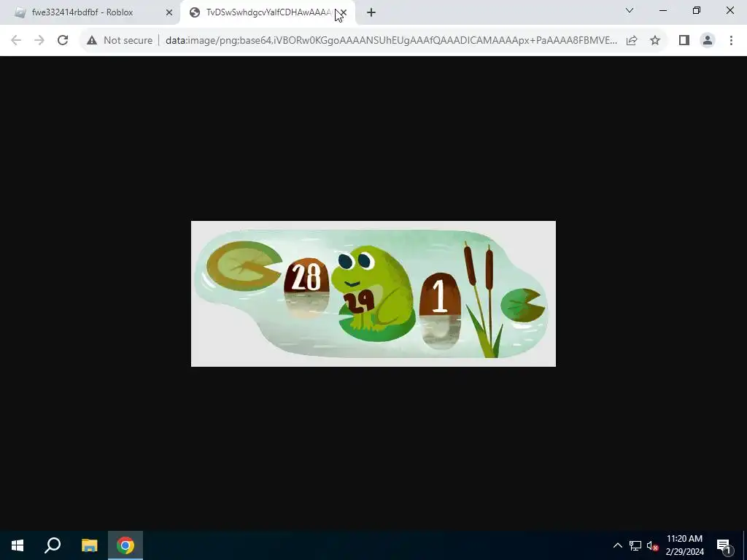Image resolution: width=747 pixels, height=560 pixels.
Task: Open the network status tray icon
Action: point(635,545)
